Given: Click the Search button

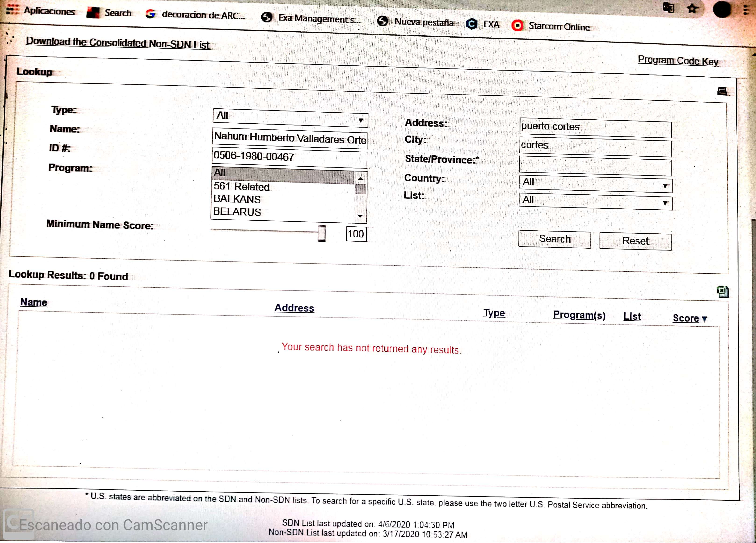Looking at the screenshot, I should coord(554,239).
